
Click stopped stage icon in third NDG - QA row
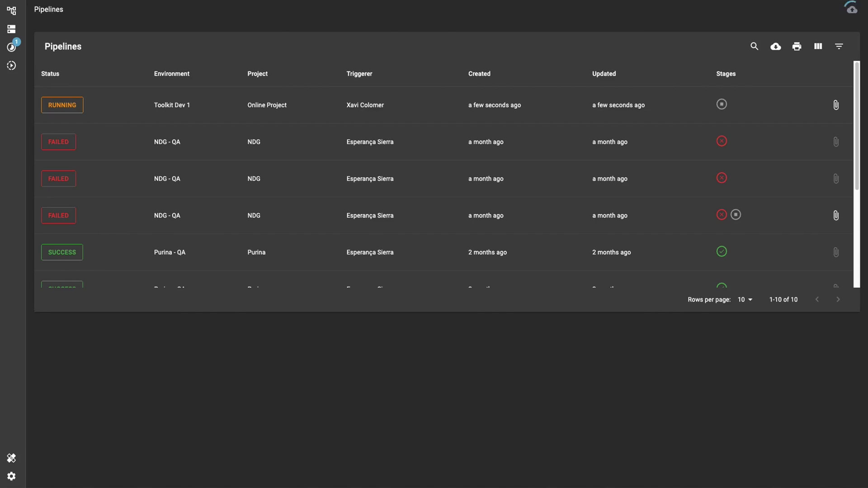click(736, 215)
